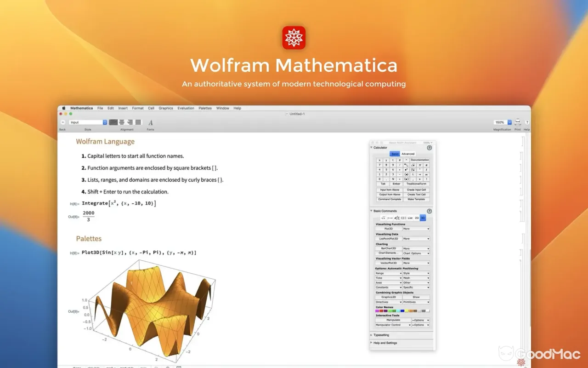Select the 3D commands category
The width and height of the screenshot is (588, 368).
click(x=423, y=218)
